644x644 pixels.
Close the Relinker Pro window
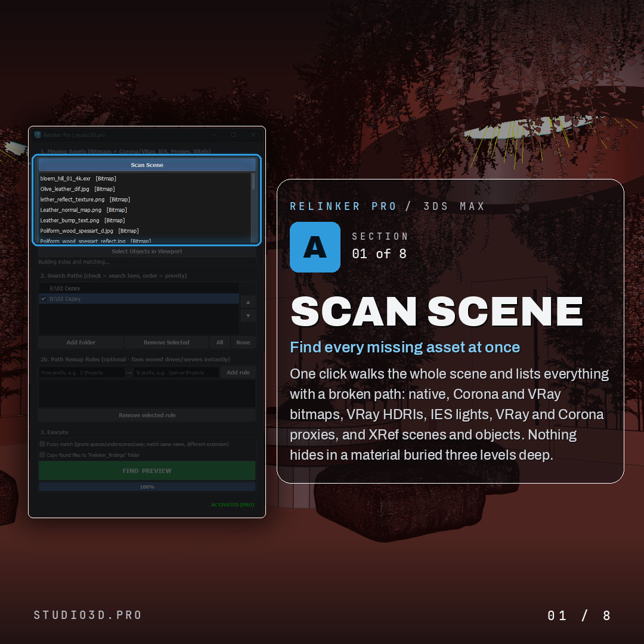coord(253,135)
